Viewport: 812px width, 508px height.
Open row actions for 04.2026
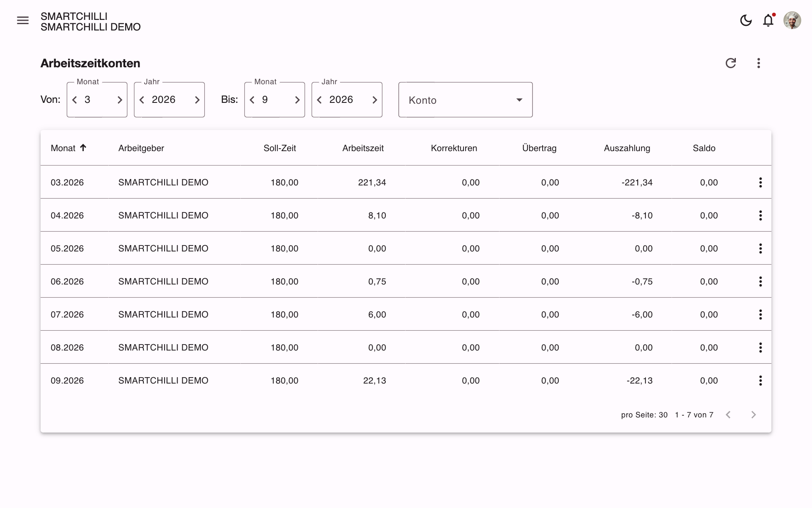point(760,215)
